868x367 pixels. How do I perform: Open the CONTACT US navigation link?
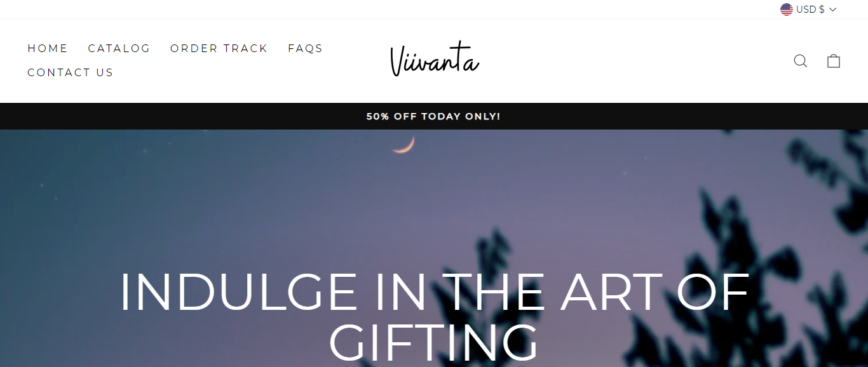point(71,72)
